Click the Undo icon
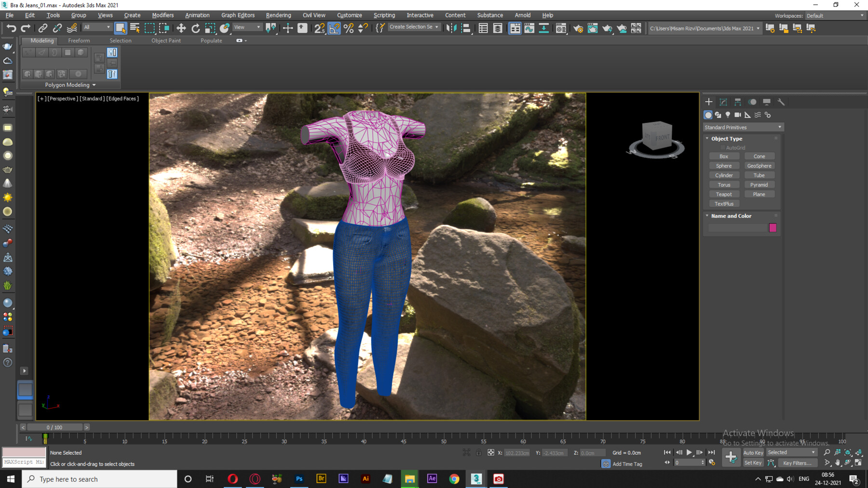 click(x=12, y=27)
